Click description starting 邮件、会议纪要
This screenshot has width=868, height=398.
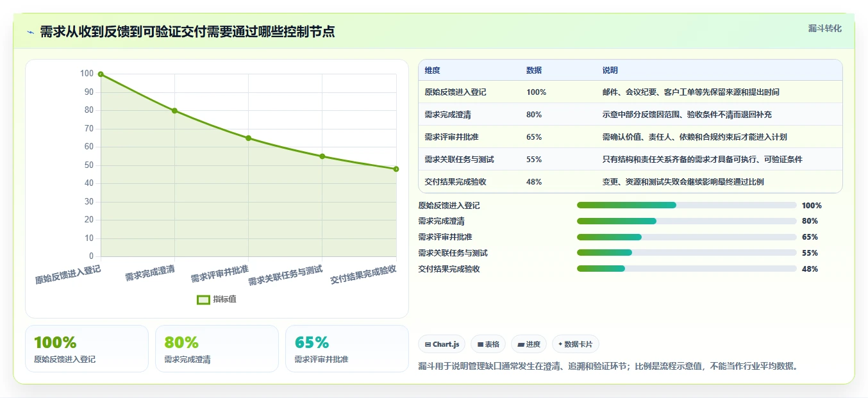(x=691, y=92)
